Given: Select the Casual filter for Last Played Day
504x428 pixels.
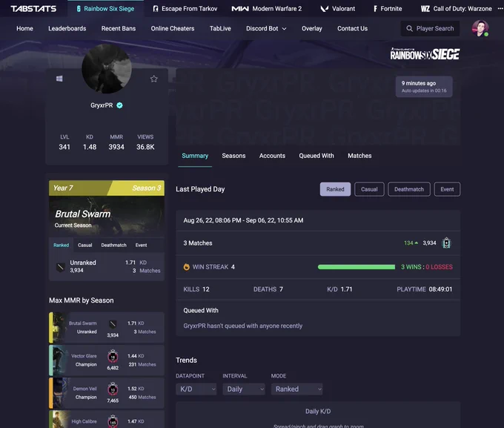Looking at the screenshot, I should tap(369, 189).
